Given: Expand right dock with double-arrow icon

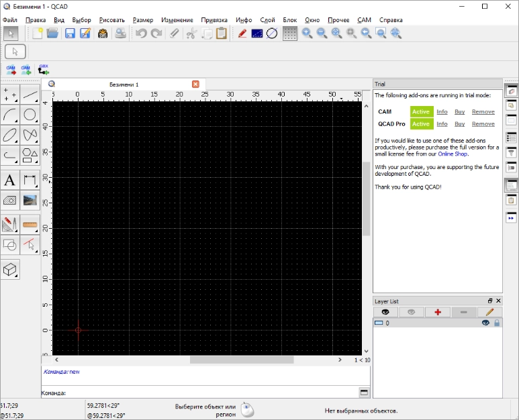Looking at the screenshot, I should click(511, 218).
